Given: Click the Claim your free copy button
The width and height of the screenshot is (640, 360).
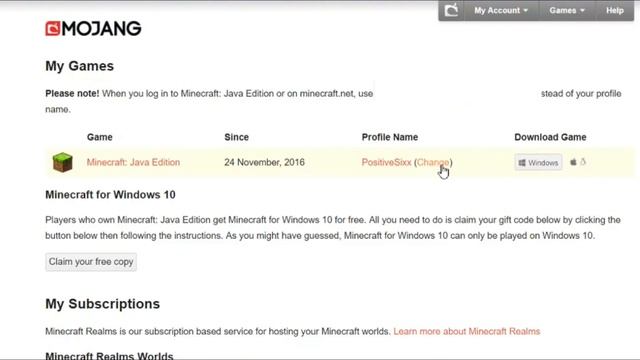Looking at the screenshot, I should 91,262.
